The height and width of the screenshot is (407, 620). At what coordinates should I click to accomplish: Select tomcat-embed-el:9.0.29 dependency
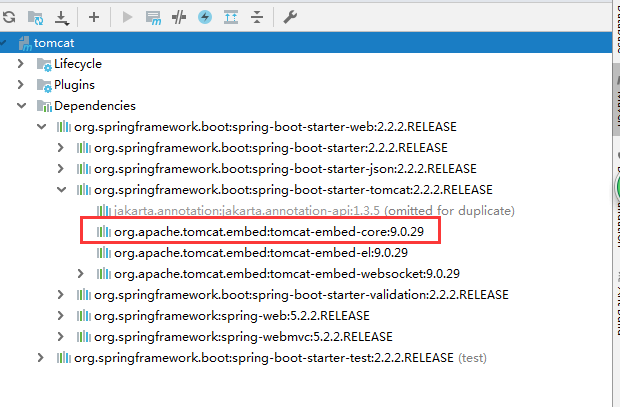tap(261, 252)
